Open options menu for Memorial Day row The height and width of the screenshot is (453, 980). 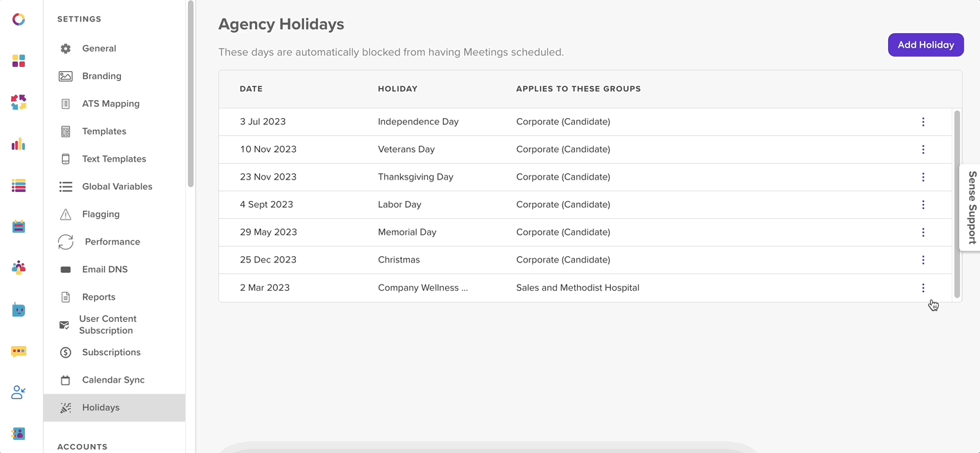[923, 232]
